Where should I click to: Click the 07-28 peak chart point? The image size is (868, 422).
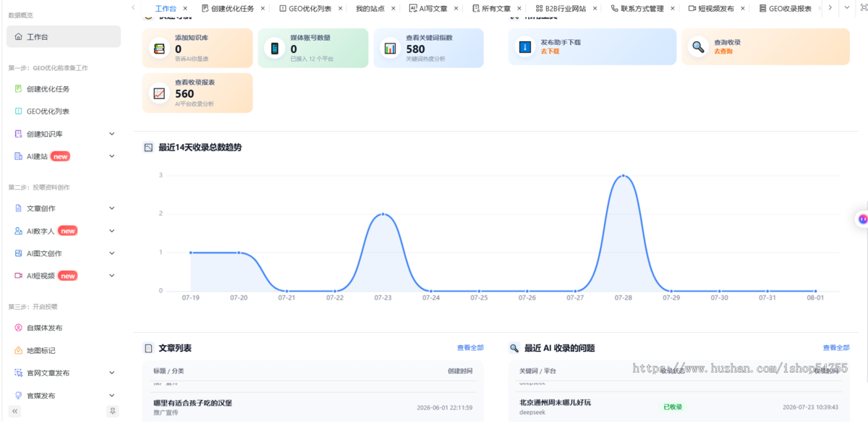623,176
